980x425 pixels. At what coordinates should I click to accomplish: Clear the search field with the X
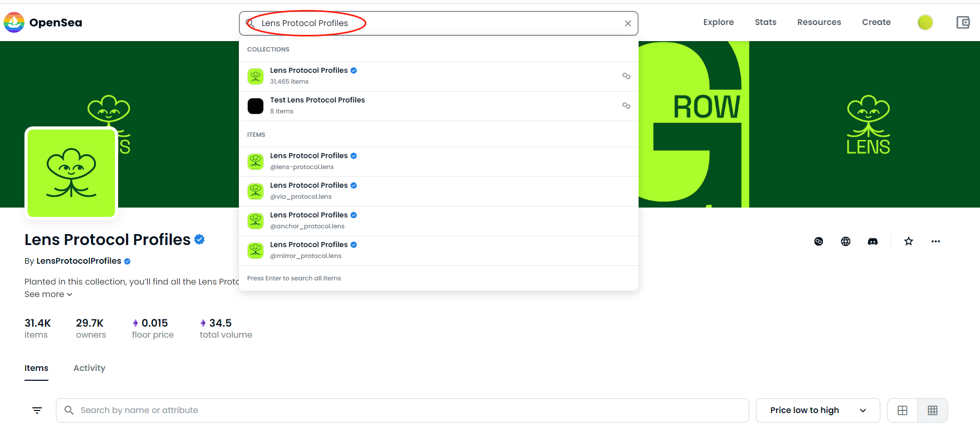[628, 23]
